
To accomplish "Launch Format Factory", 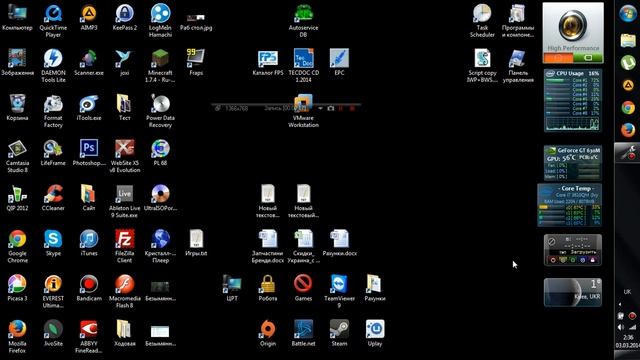I will [x=53, y=111].
